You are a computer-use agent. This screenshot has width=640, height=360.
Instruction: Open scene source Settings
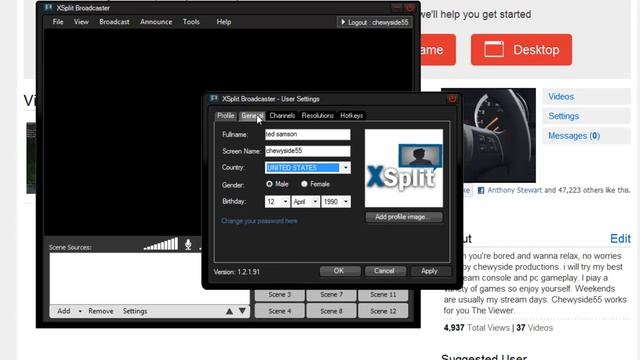click(135, 311)
